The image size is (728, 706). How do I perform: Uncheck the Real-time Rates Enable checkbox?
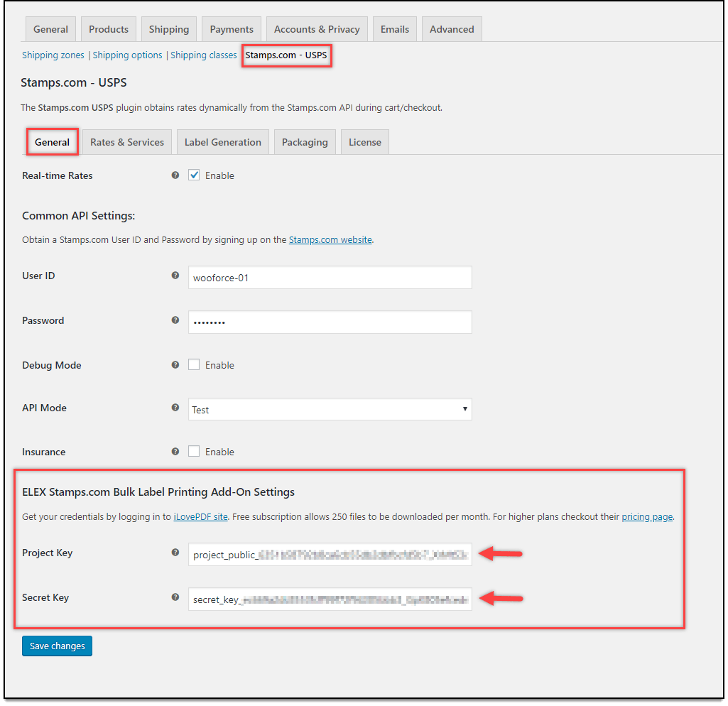tap(194, 175)
